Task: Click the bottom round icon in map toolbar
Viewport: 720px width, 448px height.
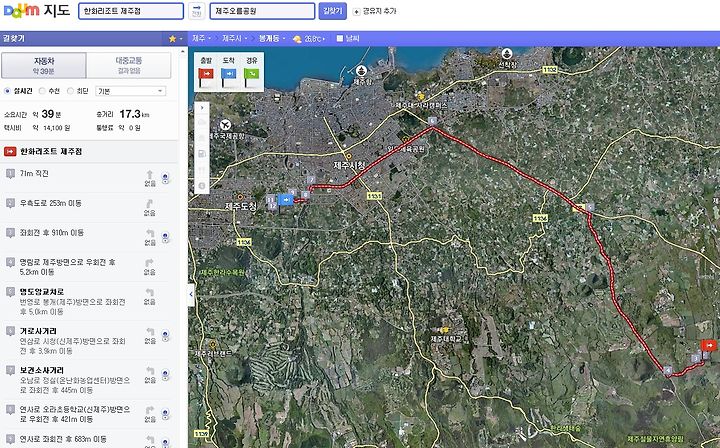Action: point(202,185)
